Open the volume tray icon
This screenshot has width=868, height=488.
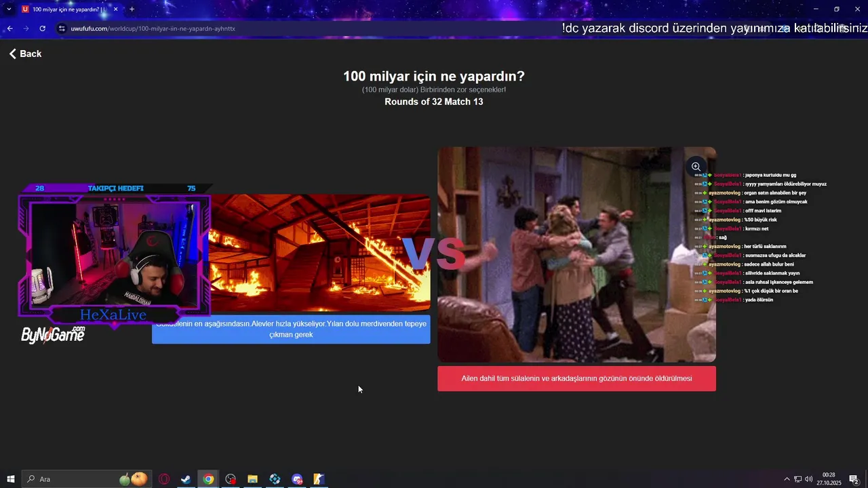tap(808, 479)
